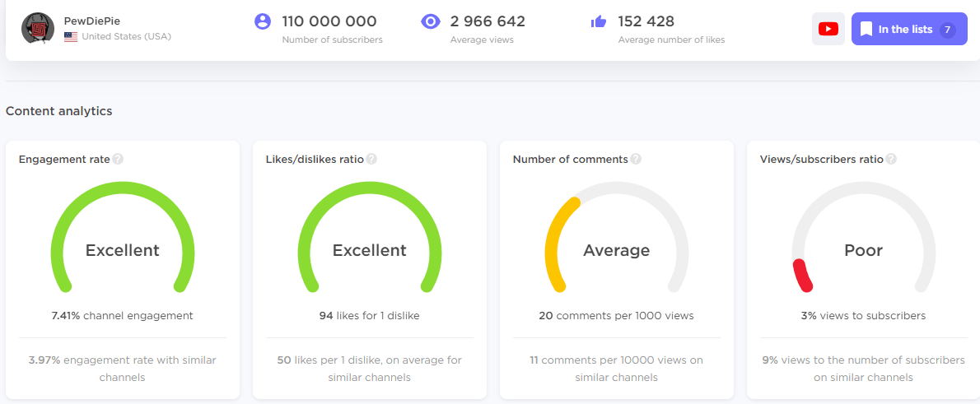Click the lists count badge showing 7

[x=948, y=30]
